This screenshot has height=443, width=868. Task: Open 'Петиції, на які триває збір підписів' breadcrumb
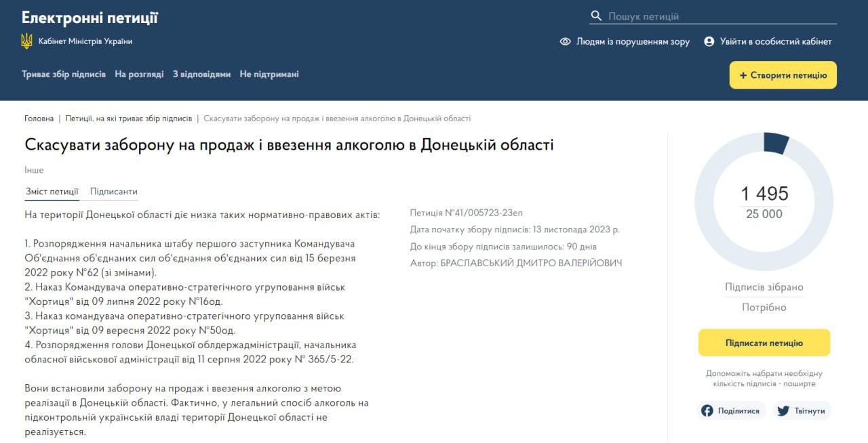(x=128, y=119)
